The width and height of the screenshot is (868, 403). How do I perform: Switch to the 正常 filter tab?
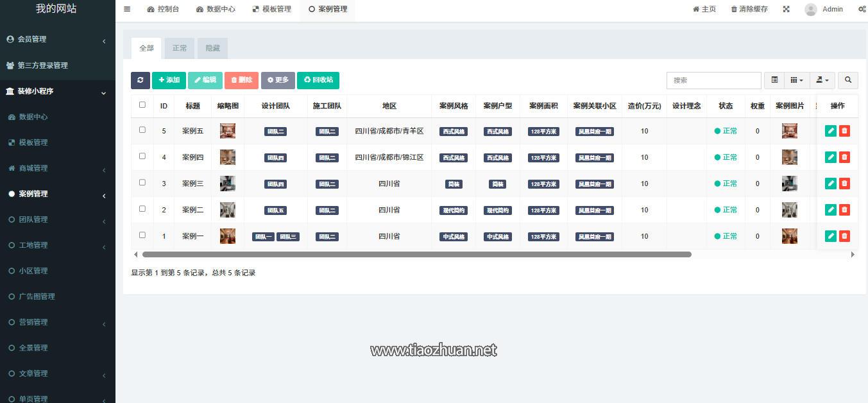tap(180, 48)
